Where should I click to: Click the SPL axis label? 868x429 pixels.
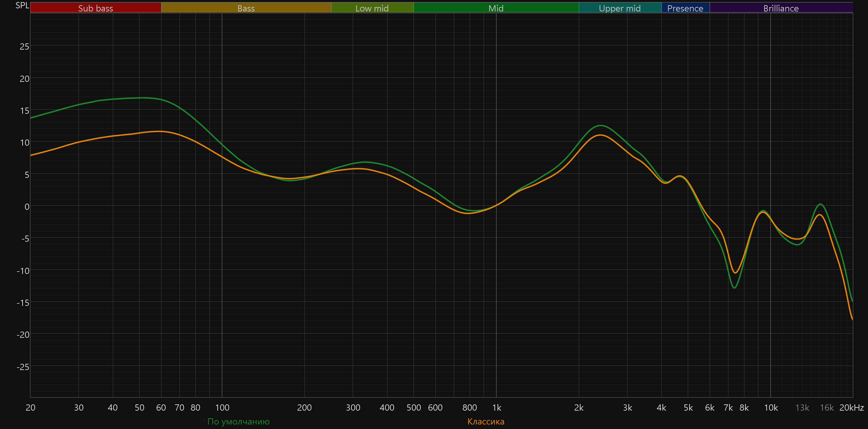22,6
